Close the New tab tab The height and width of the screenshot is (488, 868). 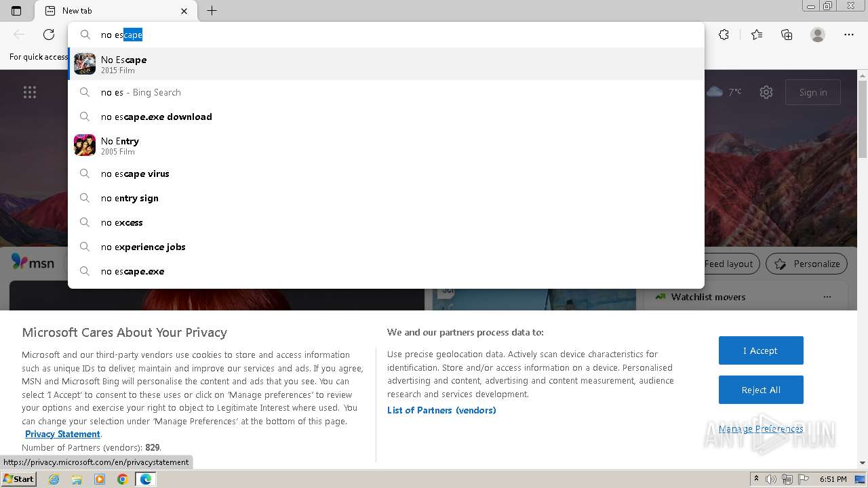click(x=184, y=11)
